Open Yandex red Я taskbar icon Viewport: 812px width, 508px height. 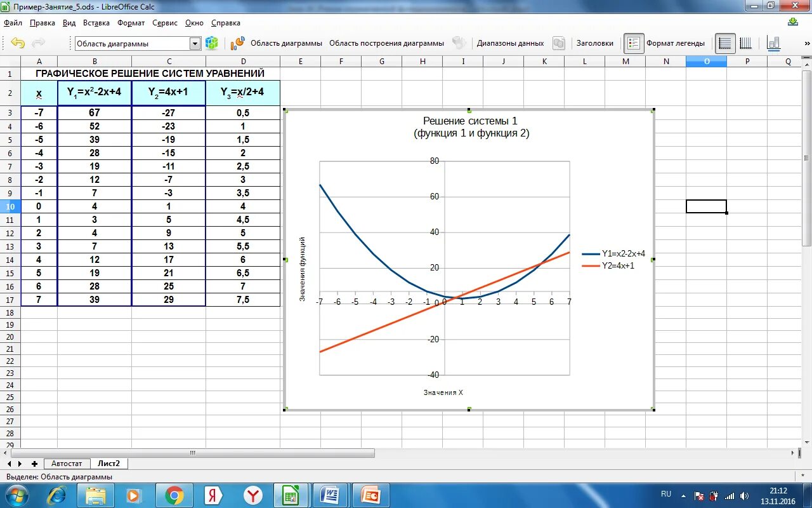[213, 495]
